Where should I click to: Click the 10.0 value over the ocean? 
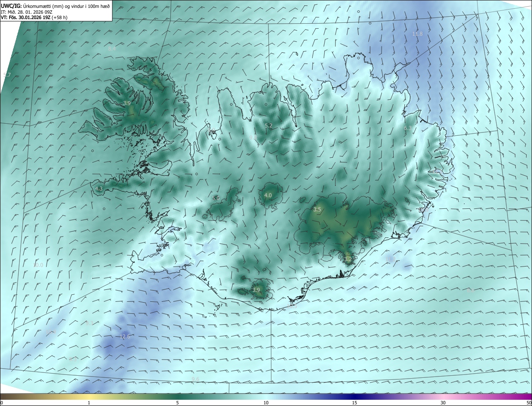click(38, 265)
